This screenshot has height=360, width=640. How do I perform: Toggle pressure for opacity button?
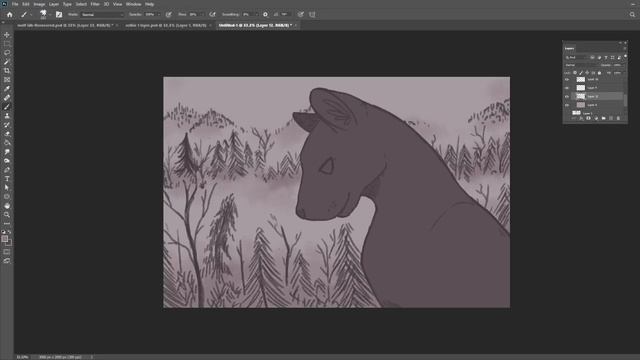pos(169,14)
